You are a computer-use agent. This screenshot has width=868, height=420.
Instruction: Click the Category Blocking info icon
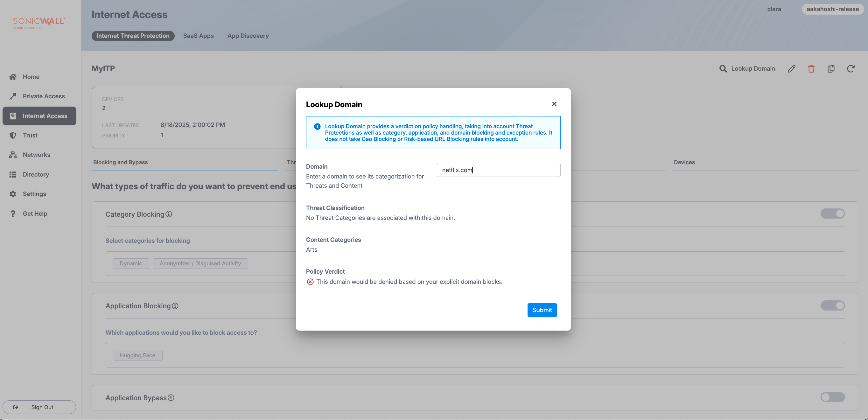point(169,214)
